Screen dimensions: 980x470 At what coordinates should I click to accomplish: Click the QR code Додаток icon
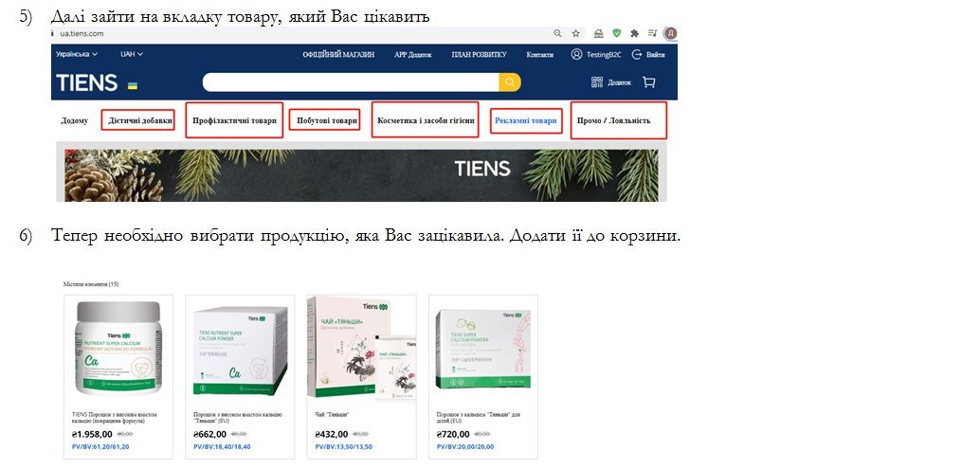point(597,82)
